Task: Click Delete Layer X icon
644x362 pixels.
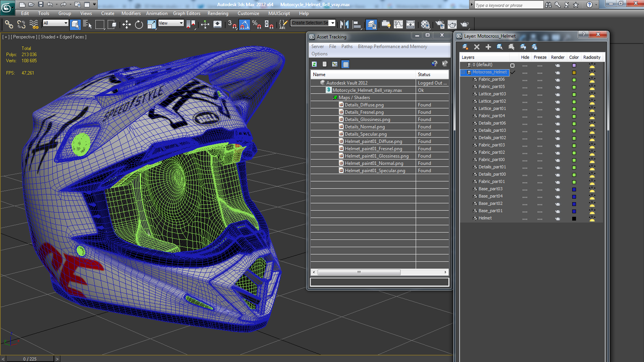Action: pyautogui.click(x=477, y=47)
